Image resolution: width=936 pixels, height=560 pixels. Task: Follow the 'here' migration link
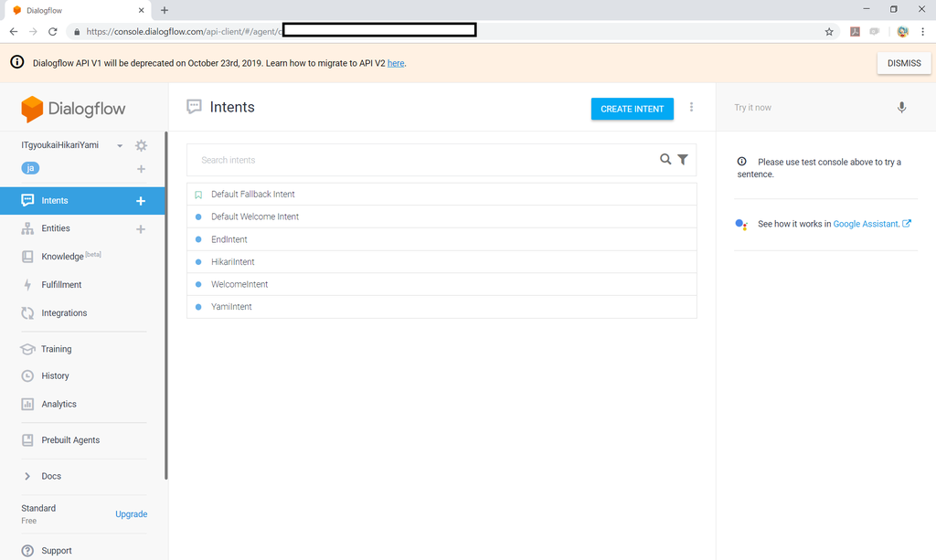coord(396,63)
